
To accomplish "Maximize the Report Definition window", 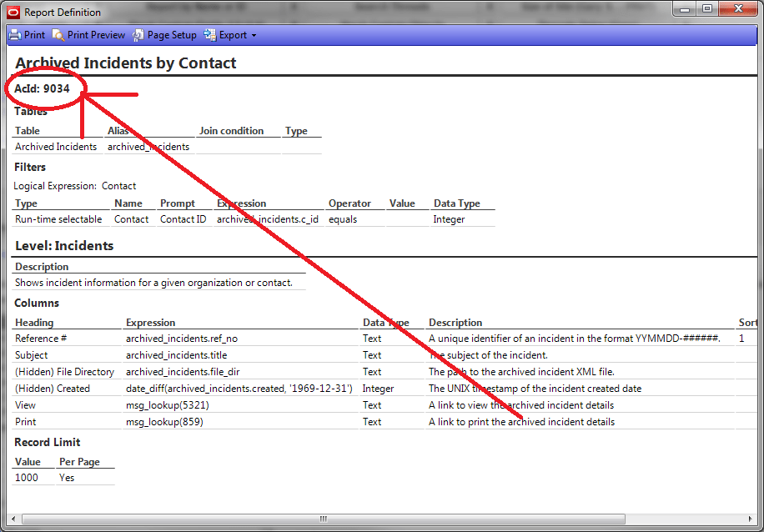I will (x=706, y=8).
